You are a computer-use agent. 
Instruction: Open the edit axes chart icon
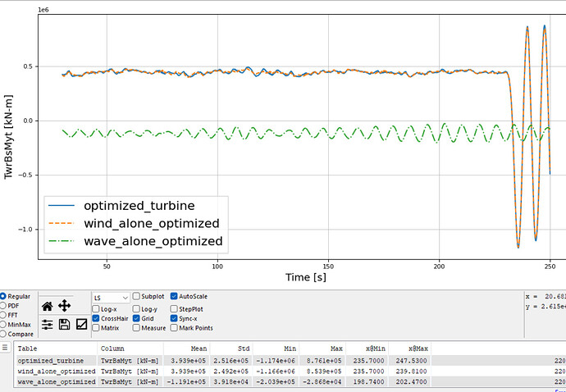tap(81, 324)
